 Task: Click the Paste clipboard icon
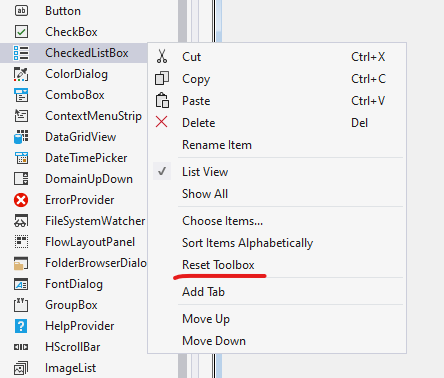(162, 100)
